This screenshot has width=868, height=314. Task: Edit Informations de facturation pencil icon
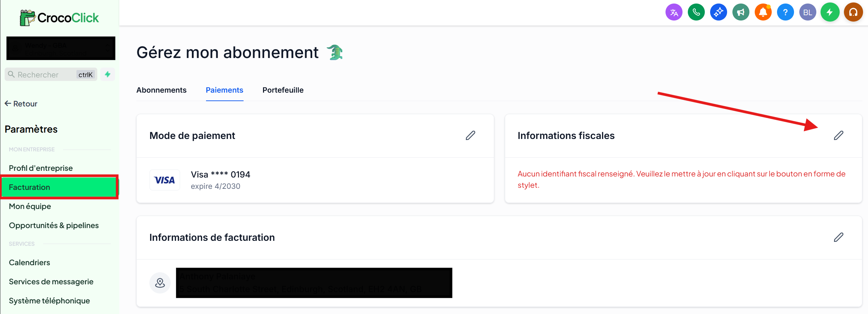click(x=839, y=237)
